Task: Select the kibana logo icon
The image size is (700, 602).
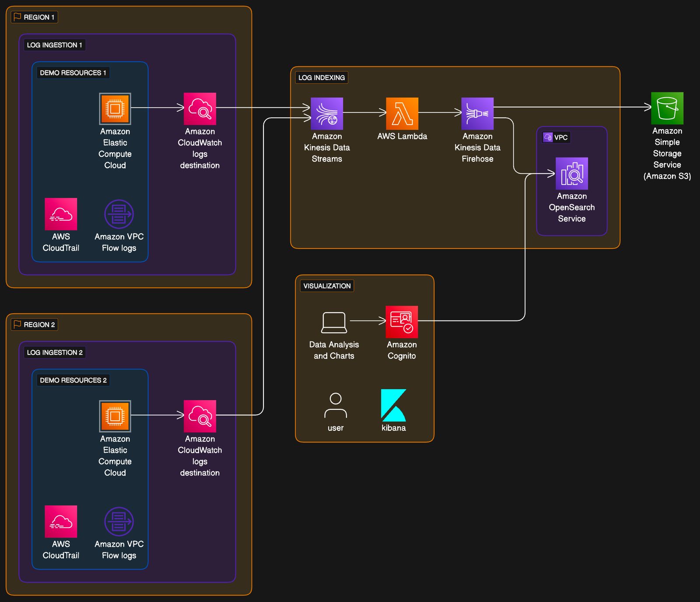Action: pos(393,405)
